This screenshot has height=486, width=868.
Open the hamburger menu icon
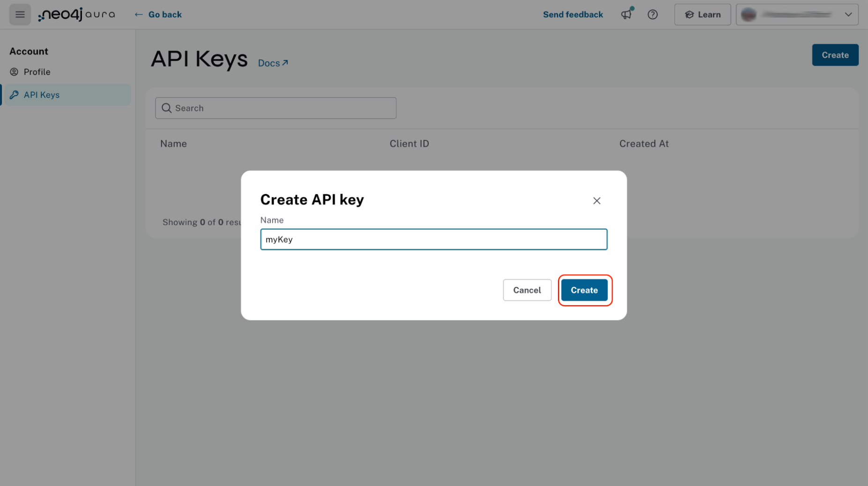[x=20, y=15]
